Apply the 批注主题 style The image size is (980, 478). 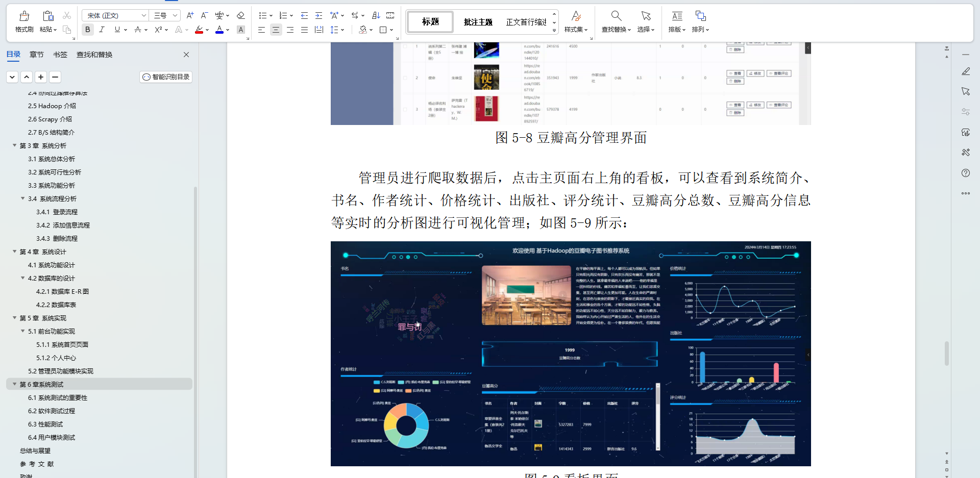click(x=478, y=22)
